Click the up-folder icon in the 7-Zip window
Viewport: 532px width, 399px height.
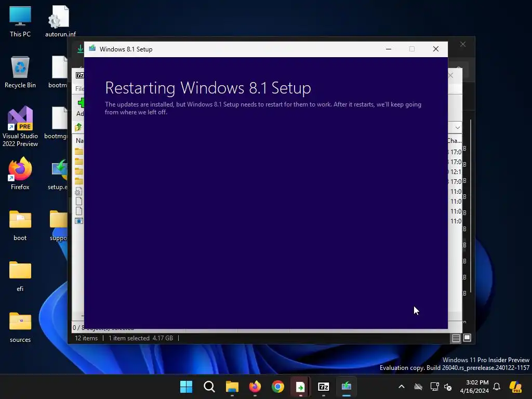(x=78, y=127)
